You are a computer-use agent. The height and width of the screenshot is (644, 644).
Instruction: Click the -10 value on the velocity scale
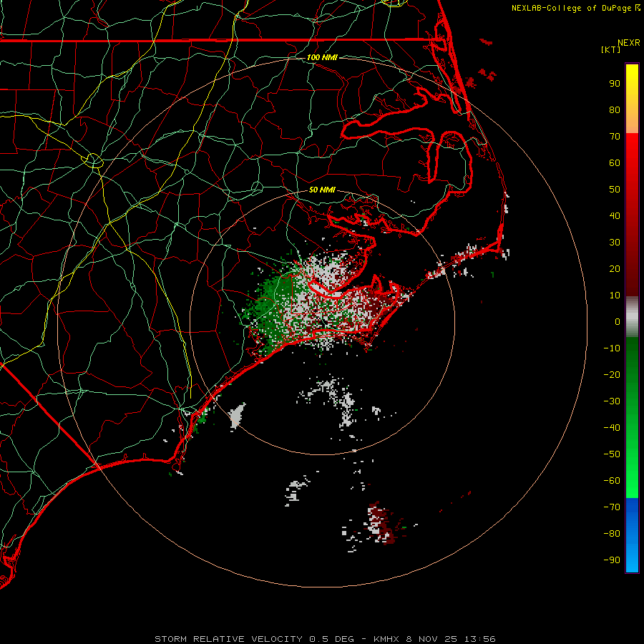612,348
